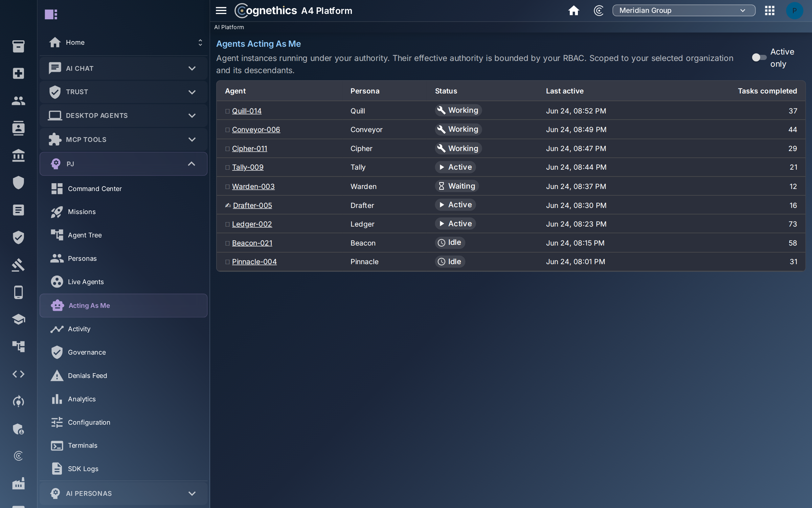Click the home icon in top bar
This screenshot has width=812, height=508.
tap(573, 10)
